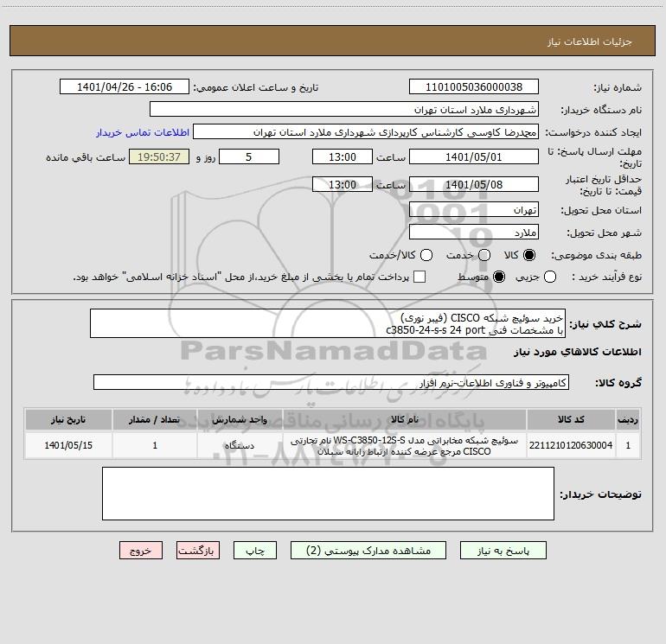Click the واحد شمارش column header

240,419
